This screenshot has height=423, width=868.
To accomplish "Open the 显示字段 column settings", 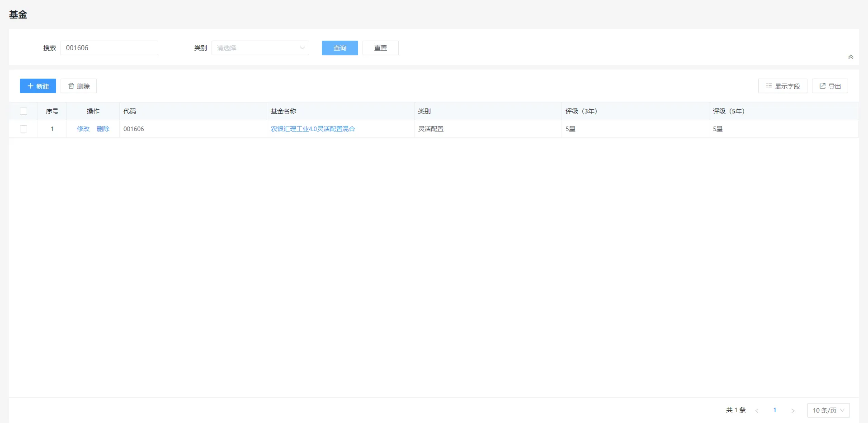I will 782,86.
